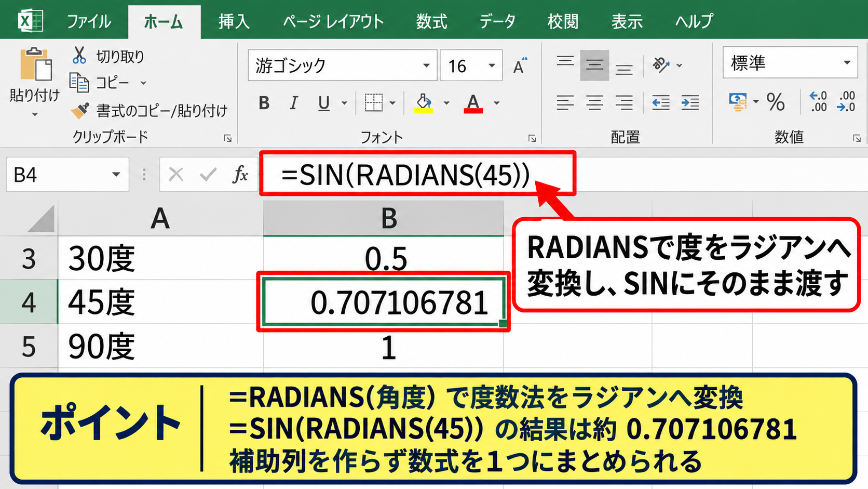Click the increase indent icon

690,102
